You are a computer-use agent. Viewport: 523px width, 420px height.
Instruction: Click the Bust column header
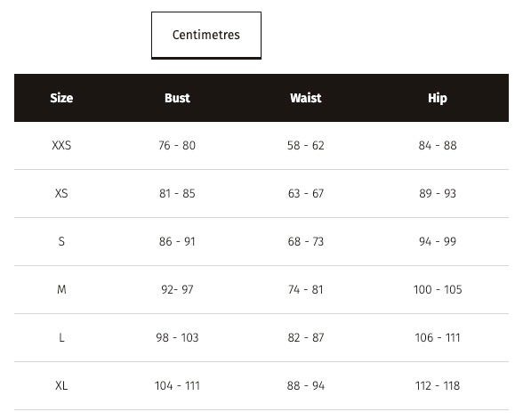177,98
